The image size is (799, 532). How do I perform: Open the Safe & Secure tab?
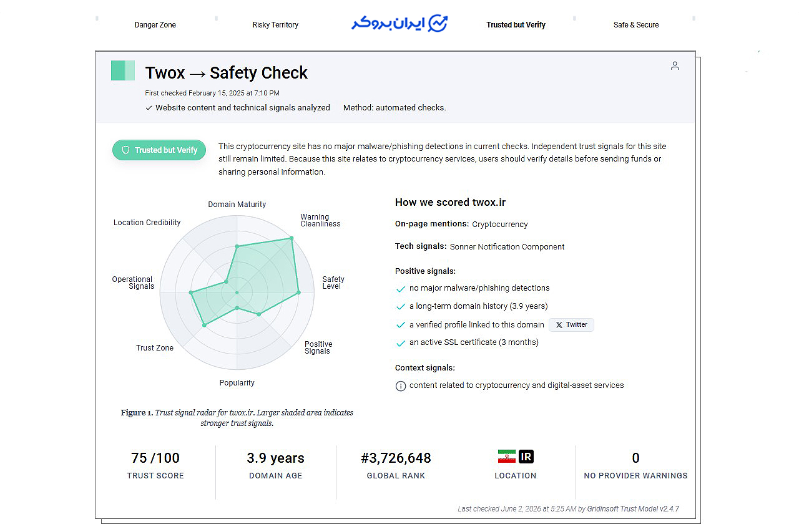636,25
